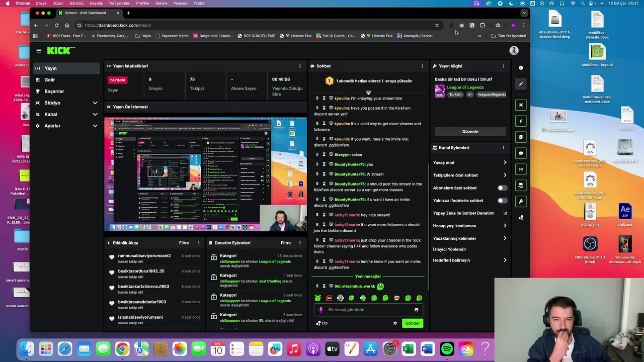Open Spotify from the Dock
This screenshot has height=362, width=644.
coord(447,349)
